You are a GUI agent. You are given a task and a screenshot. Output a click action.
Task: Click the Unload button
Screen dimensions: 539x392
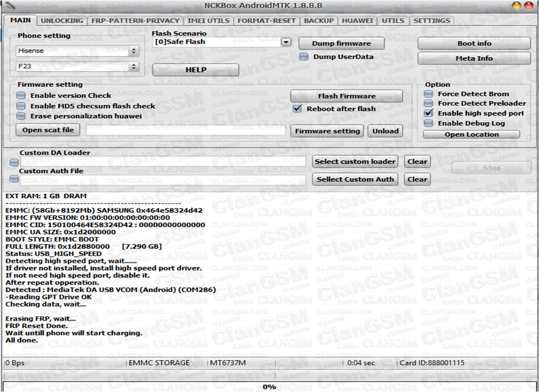(x=385, y=131)
